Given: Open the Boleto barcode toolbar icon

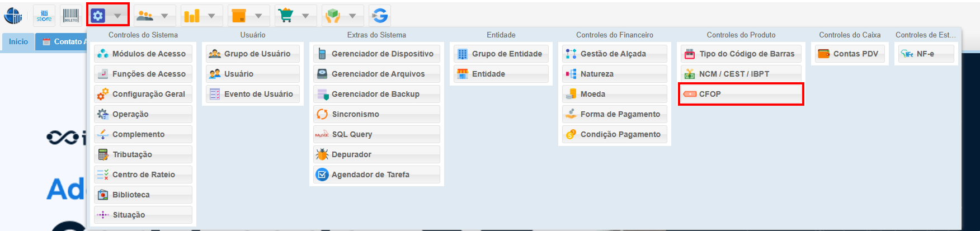Looking at the screenshot, I should pyautogui.click(x=71, y=16).
